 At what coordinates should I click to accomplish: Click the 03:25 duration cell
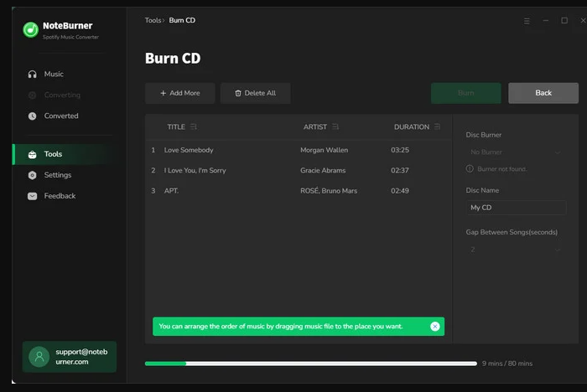pyautogui.click(x=400, y=150)
